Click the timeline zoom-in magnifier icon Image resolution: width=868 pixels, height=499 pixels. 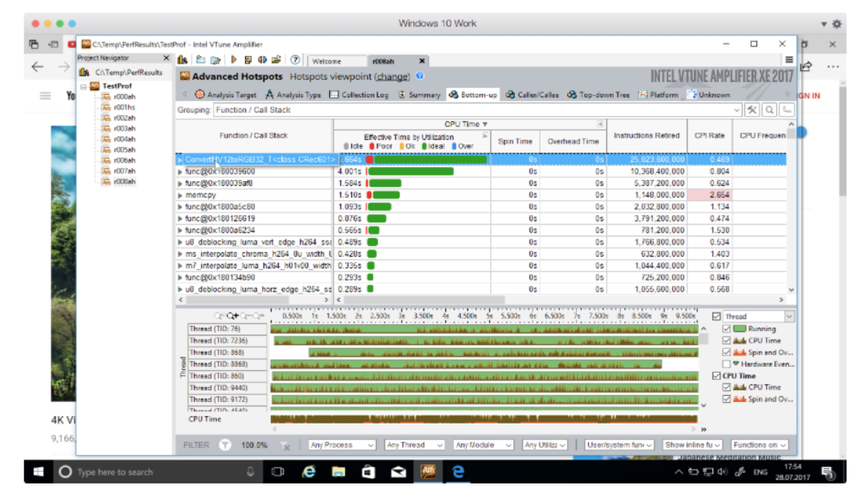[232, 316]
